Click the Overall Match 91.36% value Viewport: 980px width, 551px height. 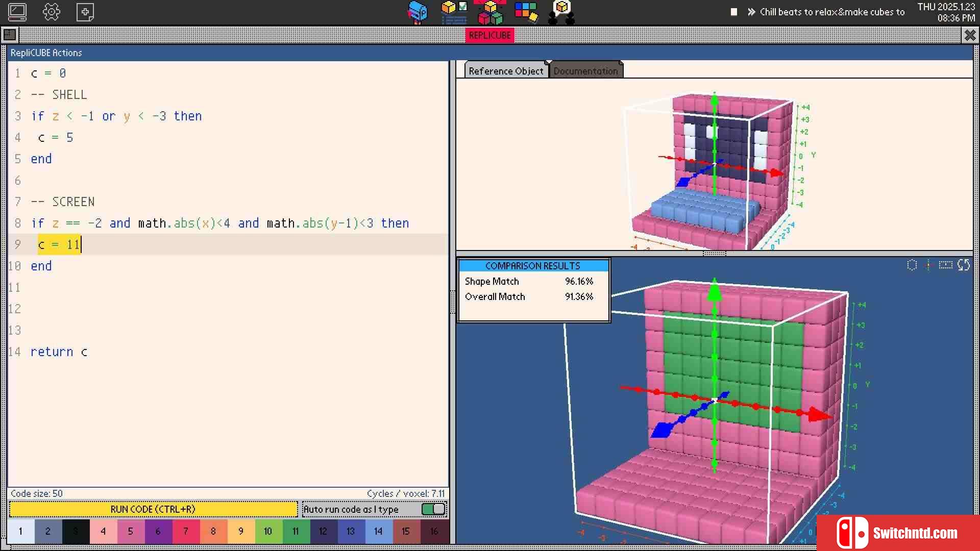click(579, 296)
